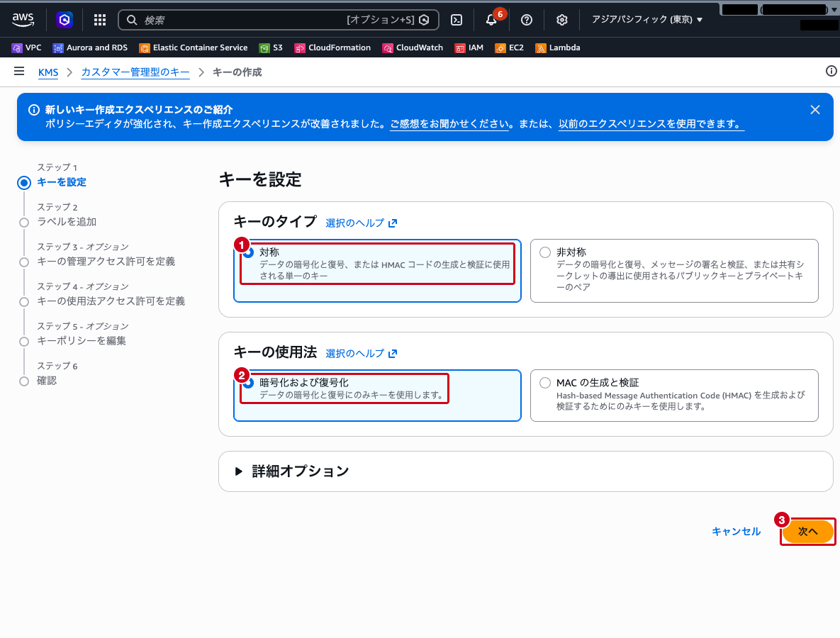
Task: Open the services grid menu
Action: [100, 20]
